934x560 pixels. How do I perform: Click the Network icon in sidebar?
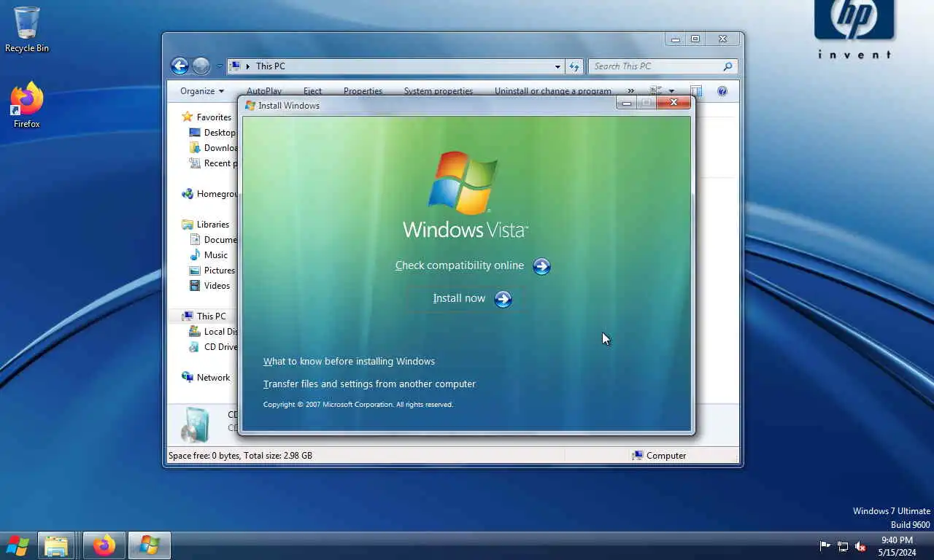(x=188, y=378)
